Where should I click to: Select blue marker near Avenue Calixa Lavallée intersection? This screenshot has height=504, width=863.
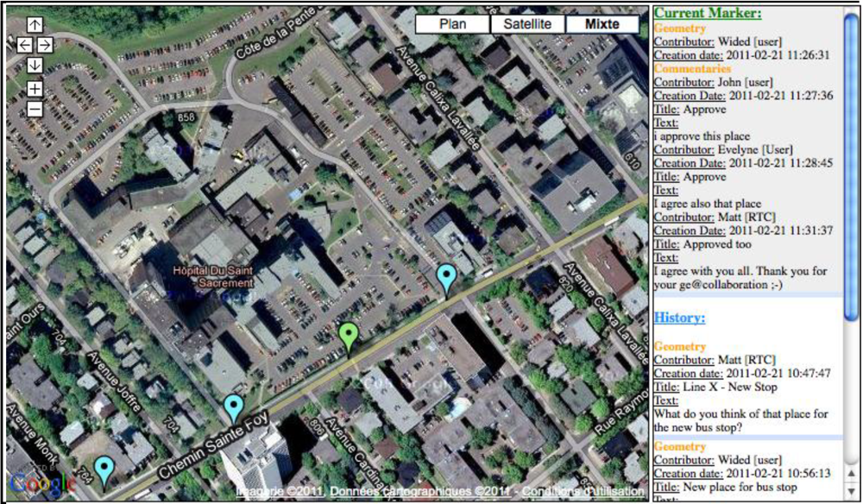(446, 278)
